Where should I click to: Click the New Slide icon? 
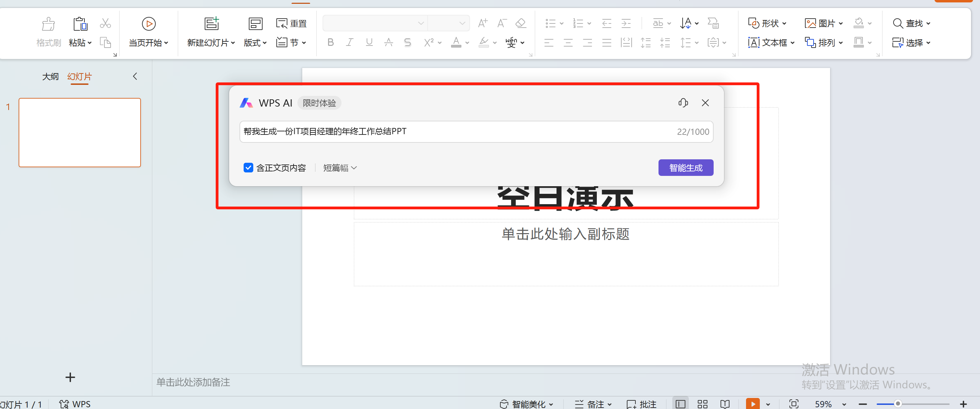[x=212, y=23]
